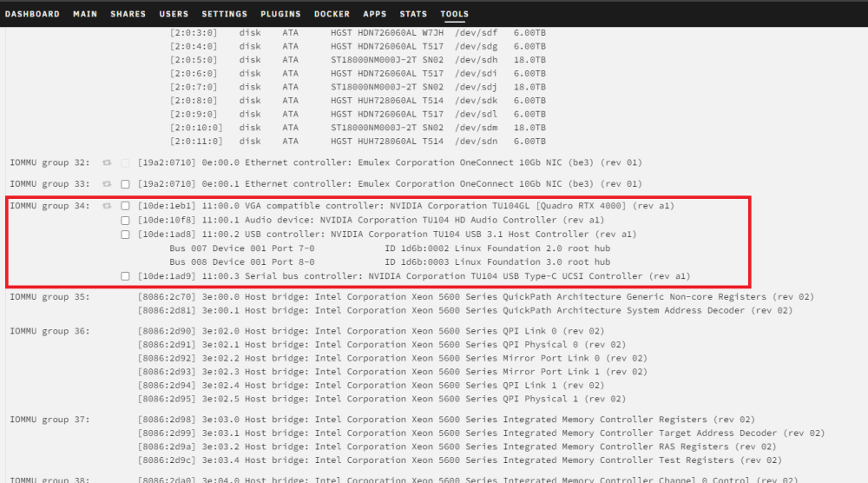The image size is (868, 483).
Task: Click the 'IOMMU group 33:' label
Action: tap(49, 184)
